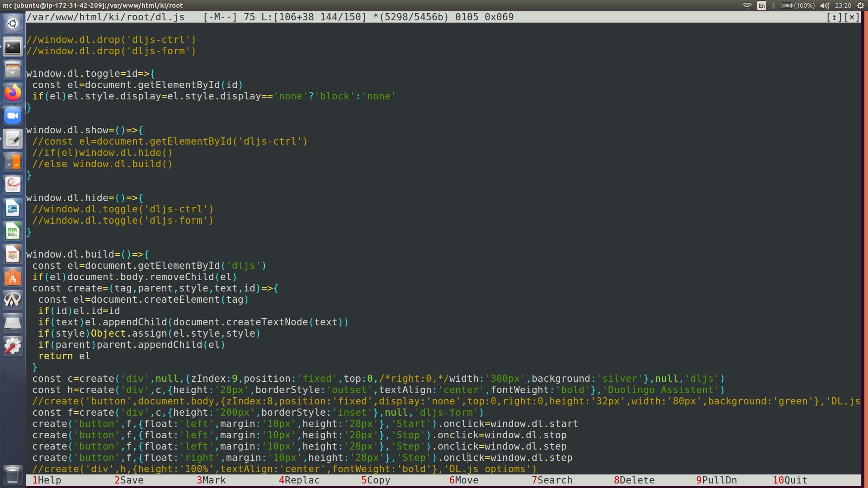
Task: Open the Terminal from the dock
Action: click(13, 47)
